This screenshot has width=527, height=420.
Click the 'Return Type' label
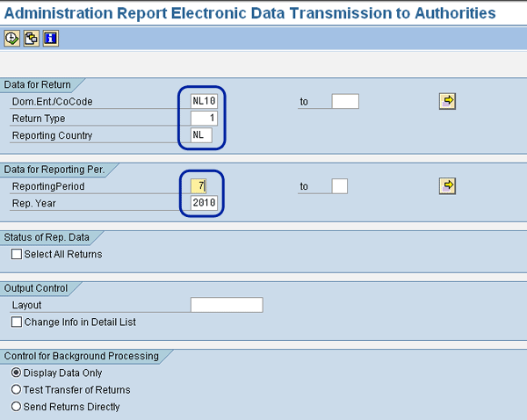pos(39,119)
